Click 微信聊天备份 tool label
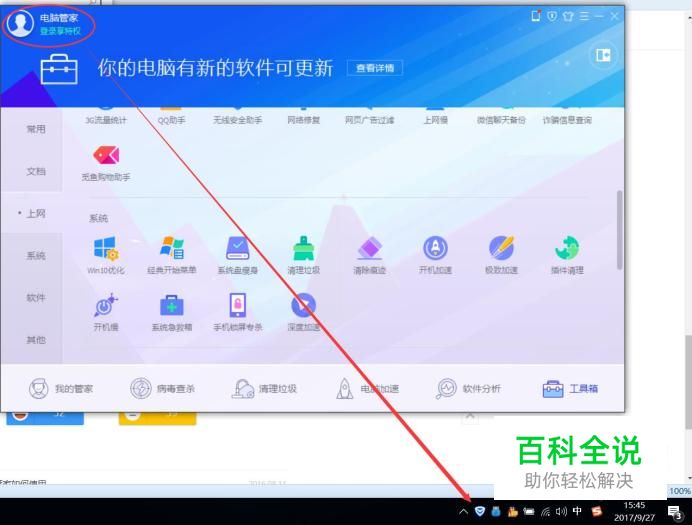The height and width of the screenshot is (525, 692). click(501, 120)
